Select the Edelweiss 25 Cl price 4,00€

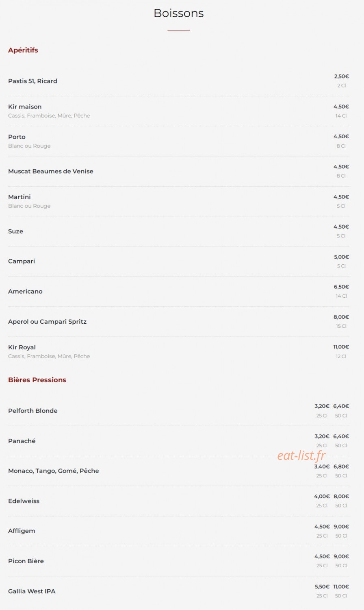(322, 497)
